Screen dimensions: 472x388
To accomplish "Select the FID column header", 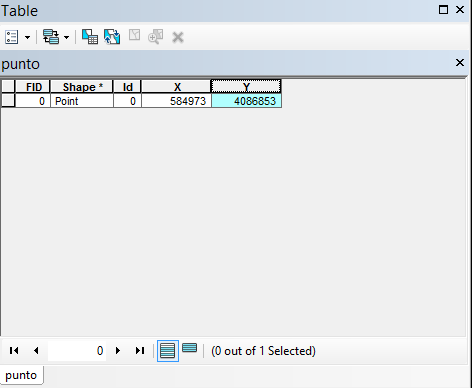I will [33, 87].
